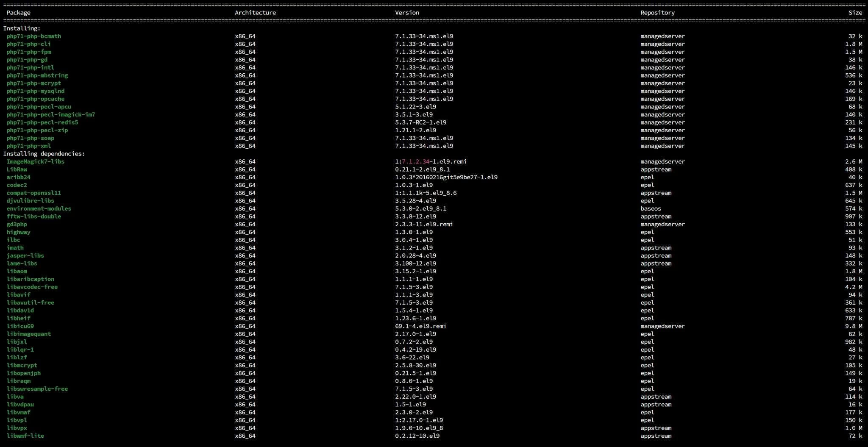
Task: Select package name php71-php-mbstring
Action: click(37, 75)
